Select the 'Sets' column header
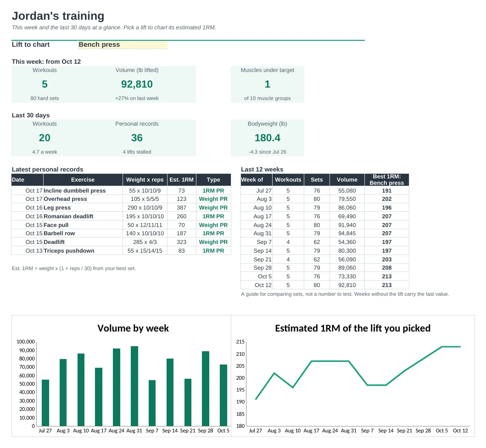This screenshot has width=486, height=448. point(317,180)
